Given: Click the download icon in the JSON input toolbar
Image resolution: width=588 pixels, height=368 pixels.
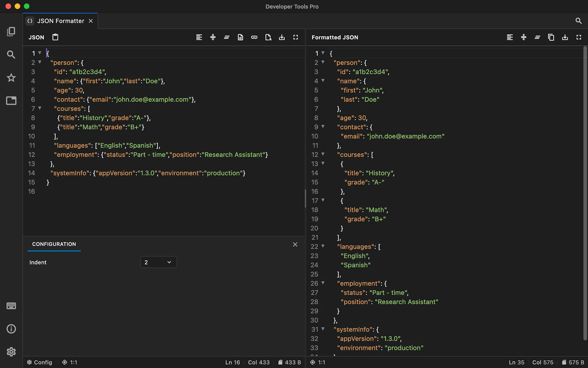Looking at the screenshot, I should [282, 37].
